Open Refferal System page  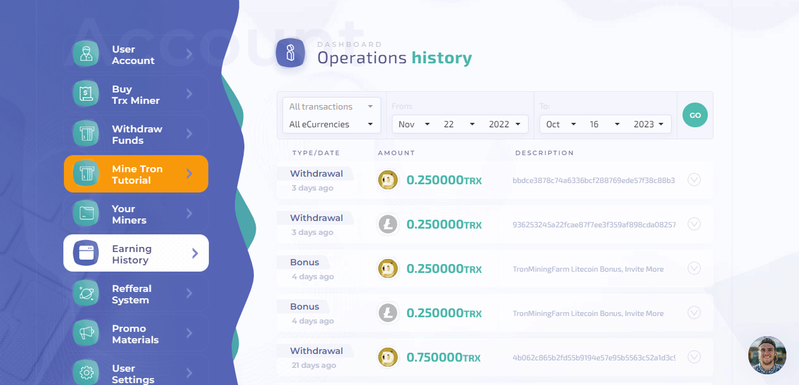[136, 294]
